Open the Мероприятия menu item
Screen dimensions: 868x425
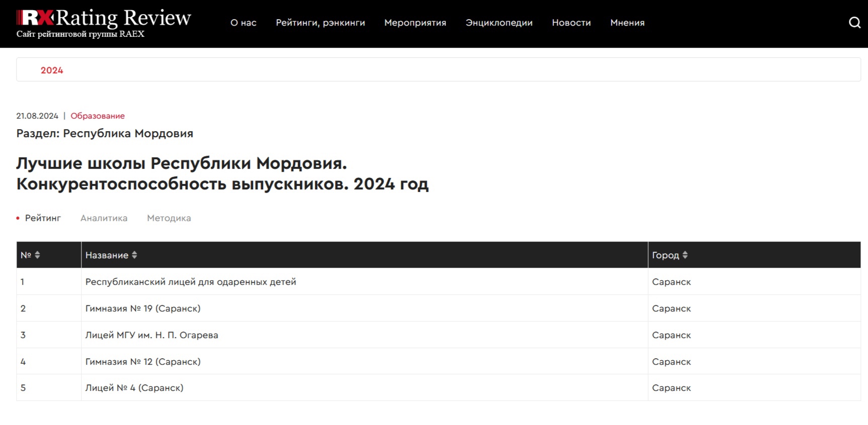(x=415, y=23)
